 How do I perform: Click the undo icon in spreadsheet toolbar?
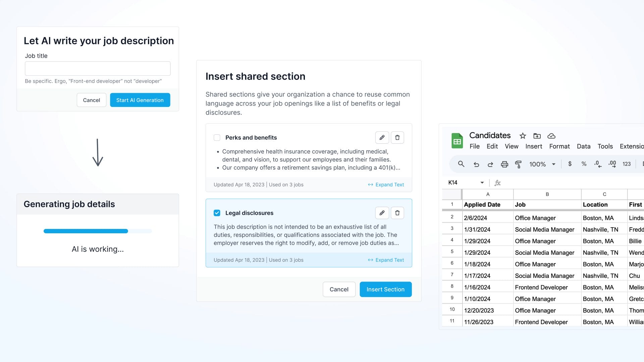476,165
